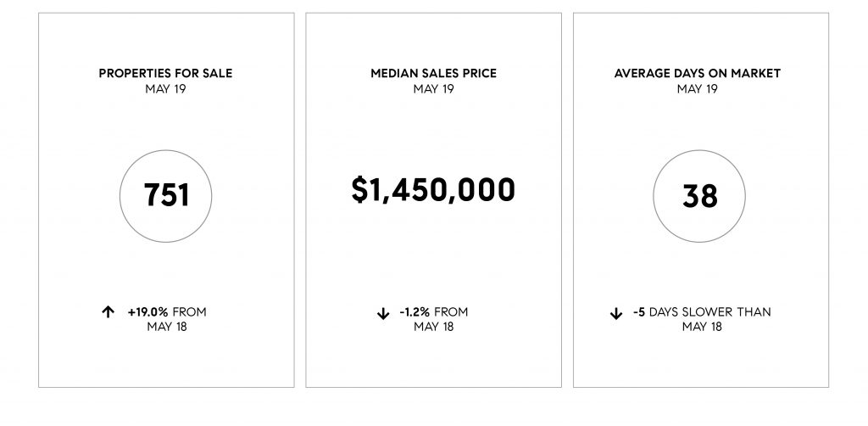Click May 19 under Properties For Sale
This screenshot has height=426, width=868.
(165, 88)
